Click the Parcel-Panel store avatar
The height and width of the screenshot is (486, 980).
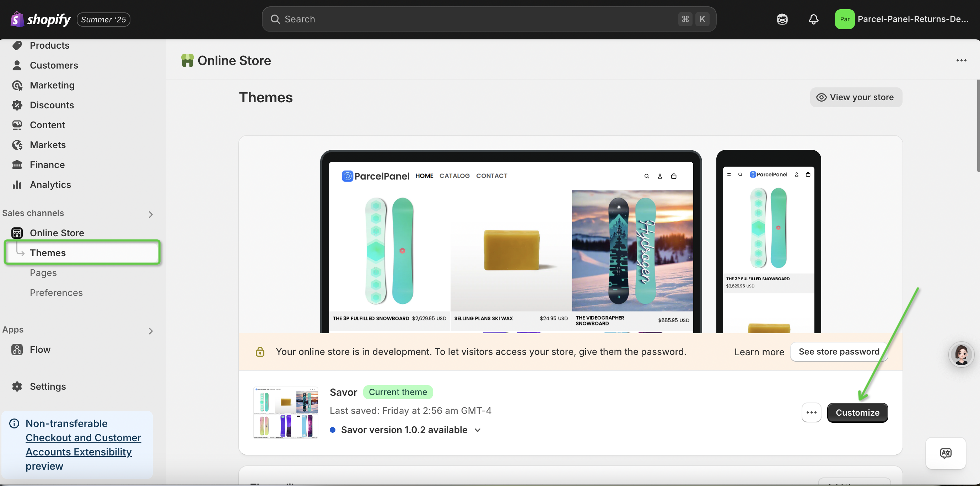click(844, 19)
